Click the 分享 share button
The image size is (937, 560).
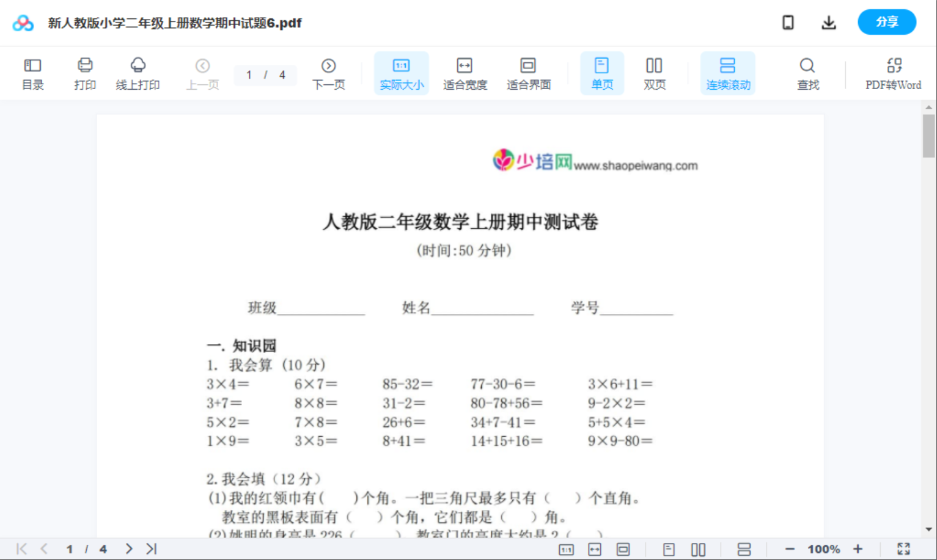coord(887,22)
